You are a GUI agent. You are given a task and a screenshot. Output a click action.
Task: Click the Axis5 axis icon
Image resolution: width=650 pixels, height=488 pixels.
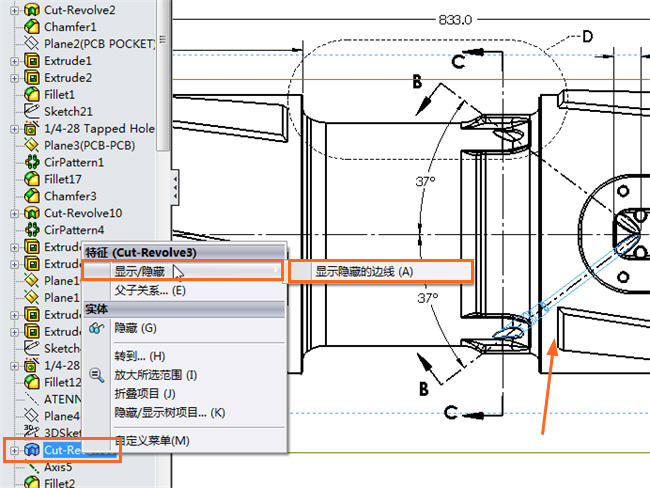pyautogui.click(x=31, y=467)
